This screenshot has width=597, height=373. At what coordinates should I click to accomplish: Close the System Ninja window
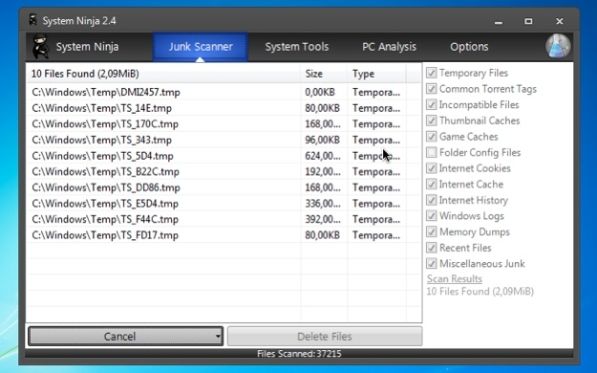pyautogui.click(x=559, y=21)
